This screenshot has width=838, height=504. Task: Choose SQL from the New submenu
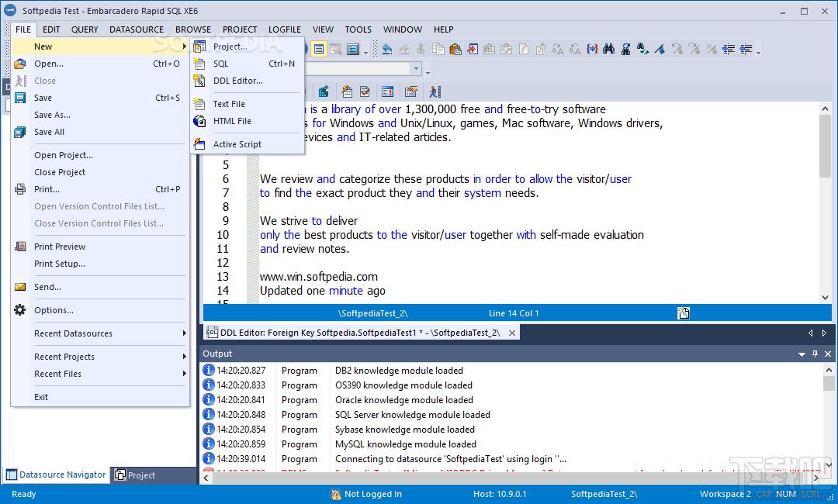[x=248, y=64]
